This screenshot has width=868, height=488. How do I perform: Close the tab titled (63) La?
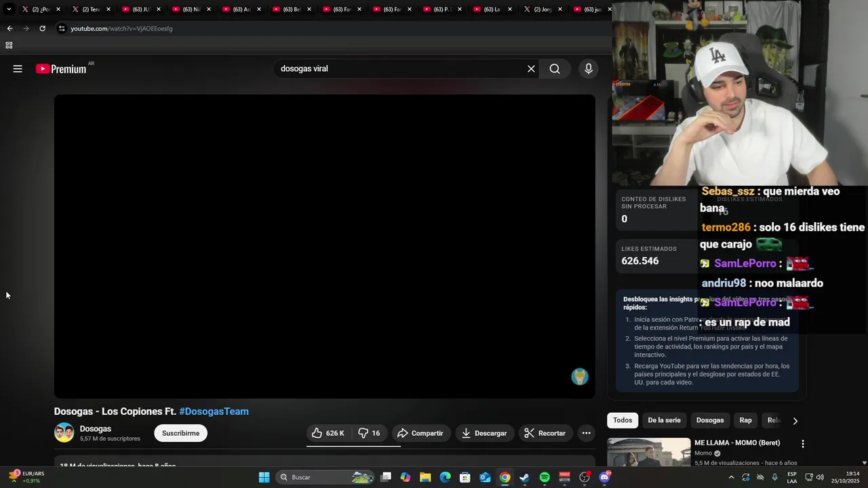pyautogui.click(x=510, y=9)
